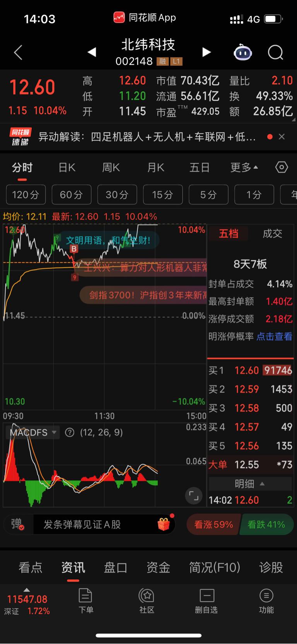
Task: Select the 5分 period button
Action: 208,194
